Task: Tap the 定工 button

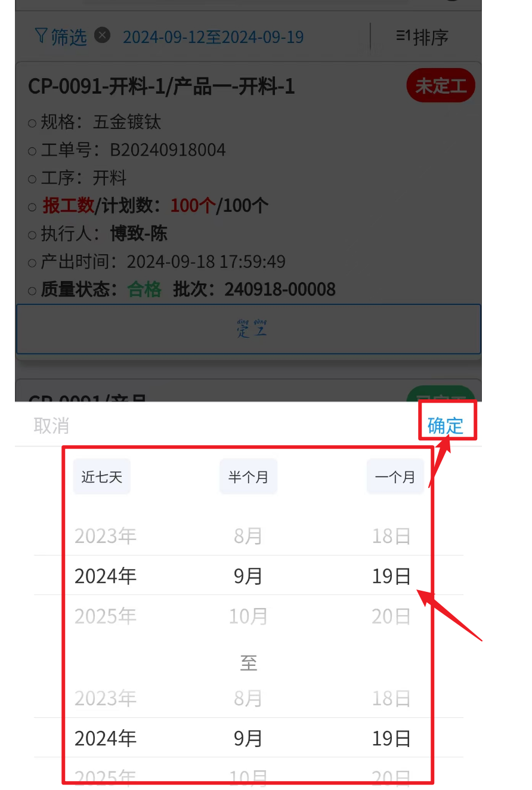Action: (248, 329)
